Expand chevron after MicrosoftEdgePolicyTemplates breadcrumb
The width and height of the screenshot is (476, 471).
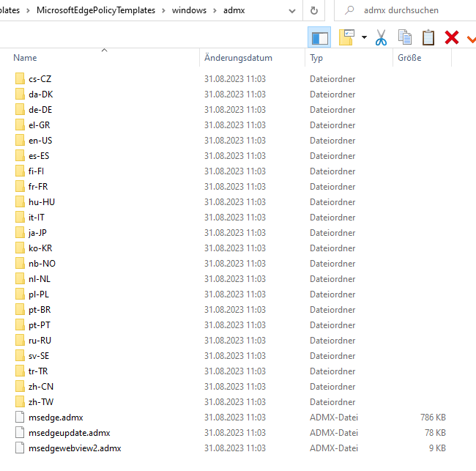point(163,11)
